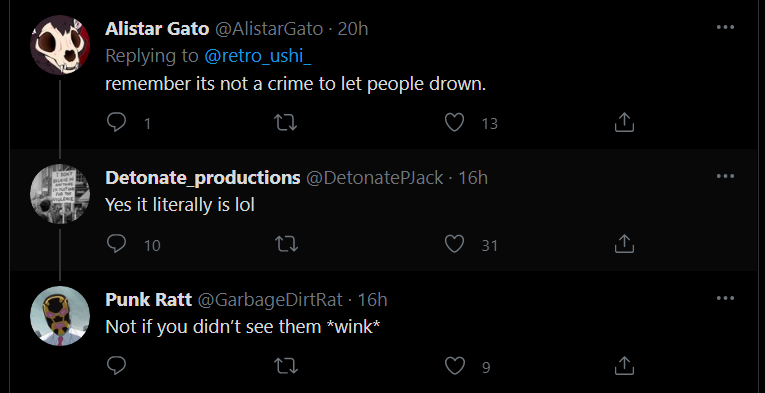This screenshot has height=393, width=765.
Task: Retweet the "Yes it literally is lol" tweet
Action: tap(285, 244)
